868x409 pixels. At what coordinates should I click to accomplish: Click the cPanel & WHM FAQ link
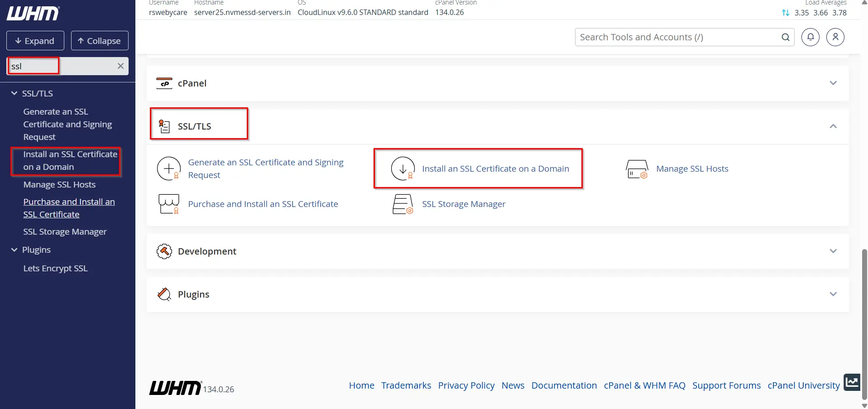click(645, 385)
